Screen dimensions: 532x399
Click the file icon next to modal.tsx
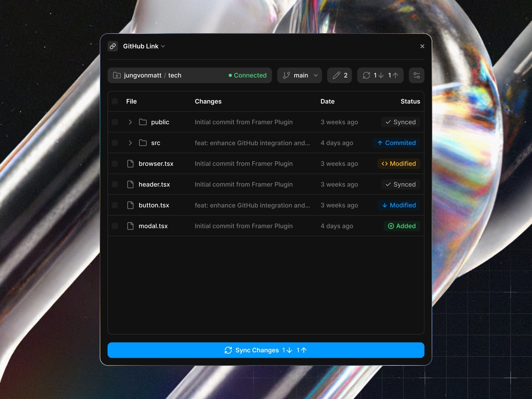(x=130, y=226)
